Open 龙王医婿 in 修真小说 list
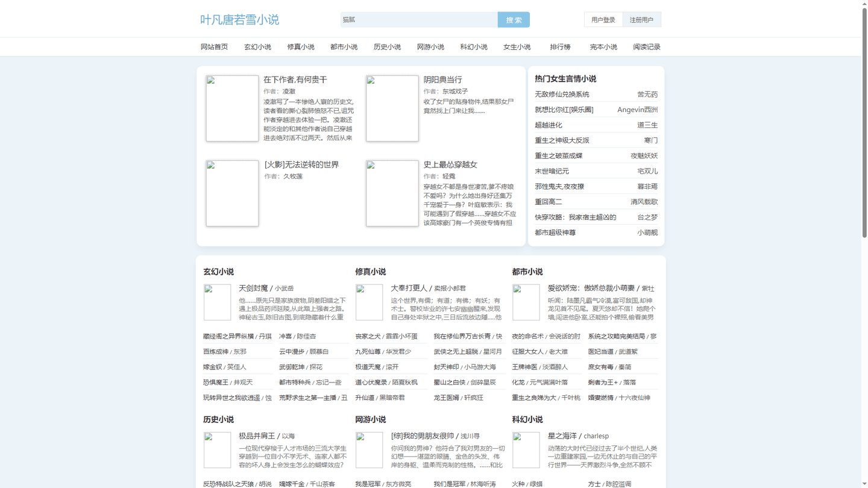Viewport: 868px width, 488px height. 446,398
